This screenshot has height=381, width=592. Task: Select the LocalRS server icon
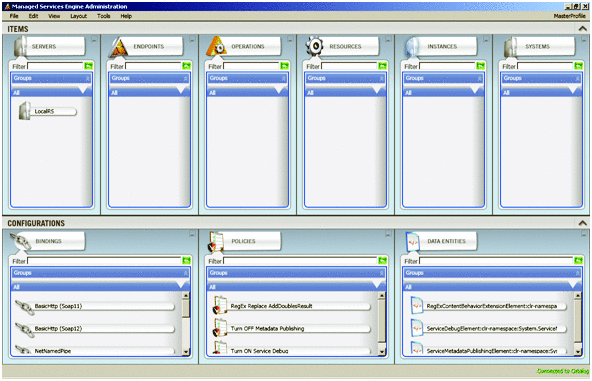[25, 111]
